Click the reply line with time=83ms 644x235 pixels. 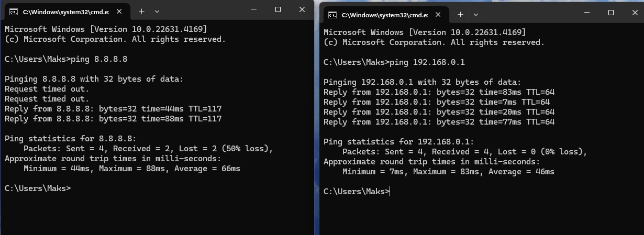pyautogui.click(x=439, y=92)
